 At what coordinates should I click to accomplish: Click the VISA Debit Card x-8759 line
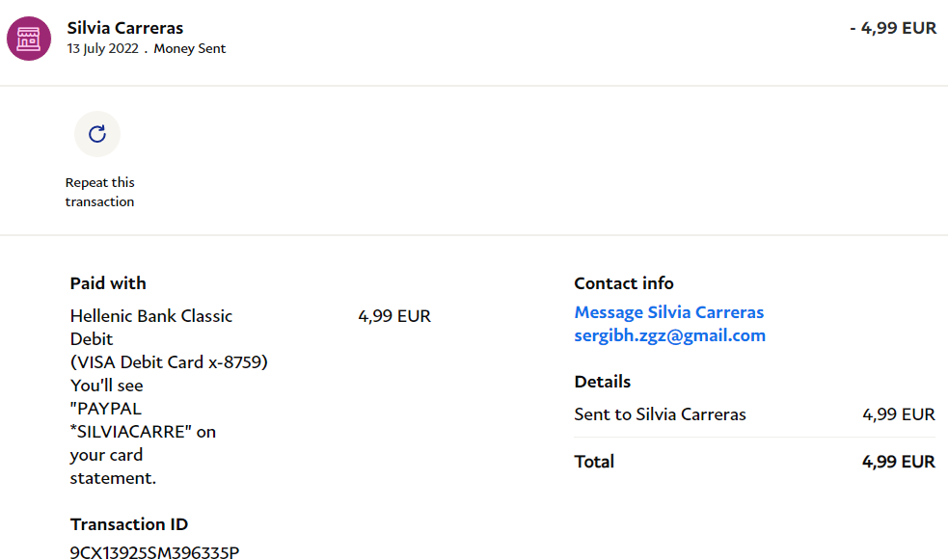169,362
